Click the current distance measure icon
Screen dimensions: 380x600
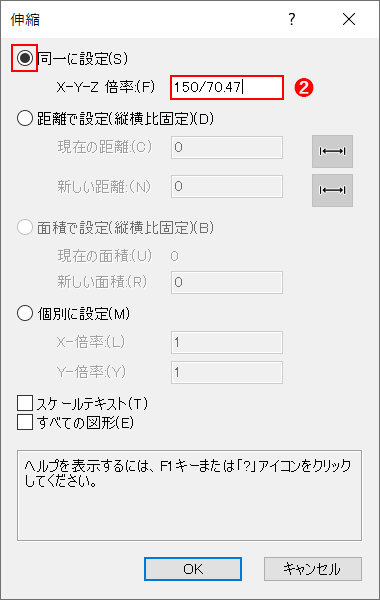click(332, 152)
